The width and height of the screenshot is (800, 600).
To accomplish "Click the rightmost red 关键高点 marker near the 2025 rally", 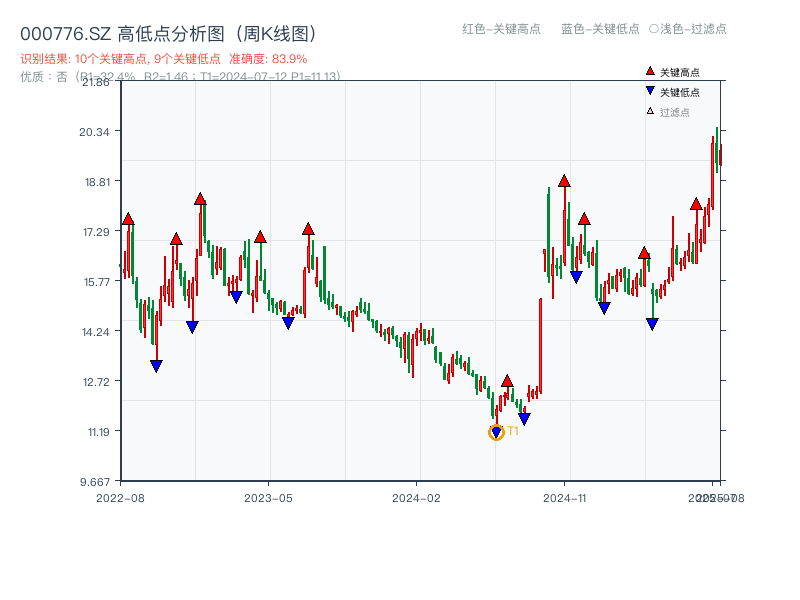I will [x=697, y=203].
